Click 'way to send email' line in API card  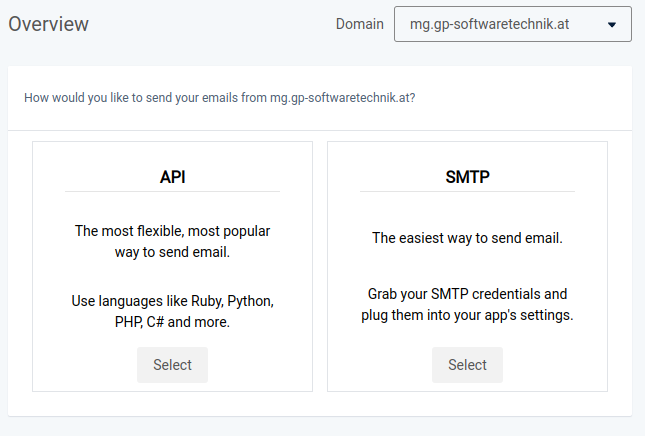tap(172, 252)
